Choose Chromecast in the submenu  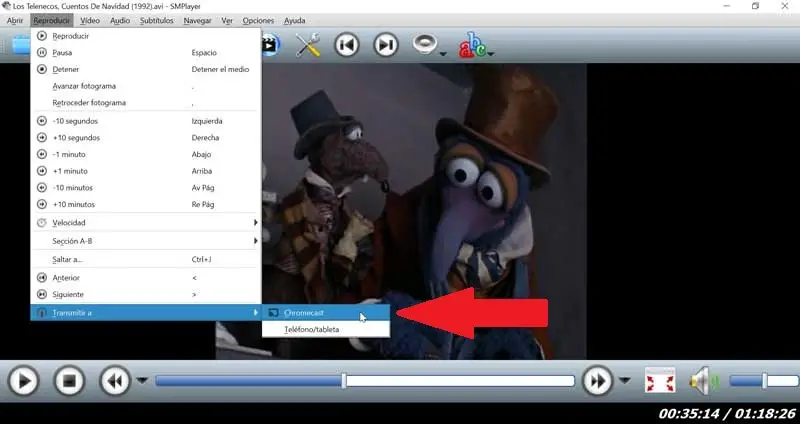326,313
